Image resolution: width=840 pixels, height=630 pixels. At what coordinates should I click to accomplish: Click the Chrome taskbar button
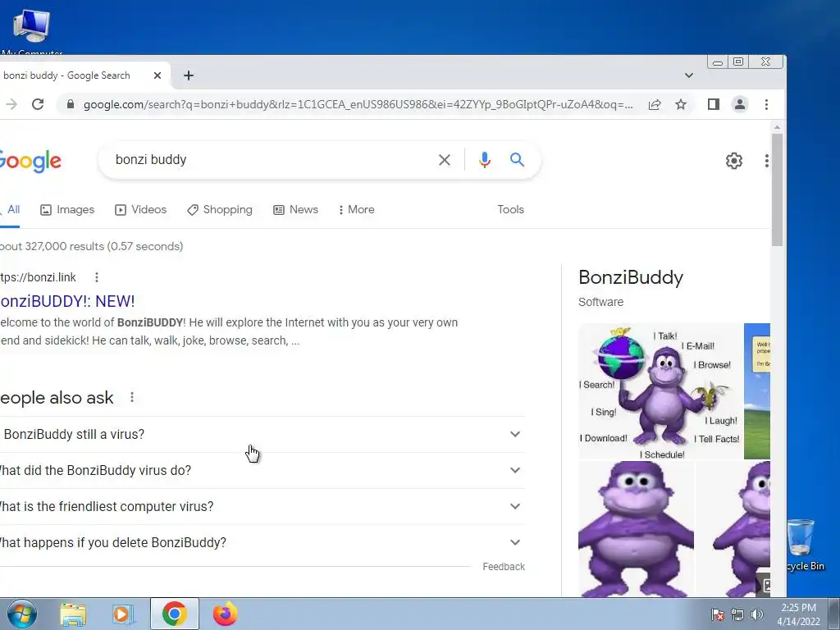(x=174, y=614)
